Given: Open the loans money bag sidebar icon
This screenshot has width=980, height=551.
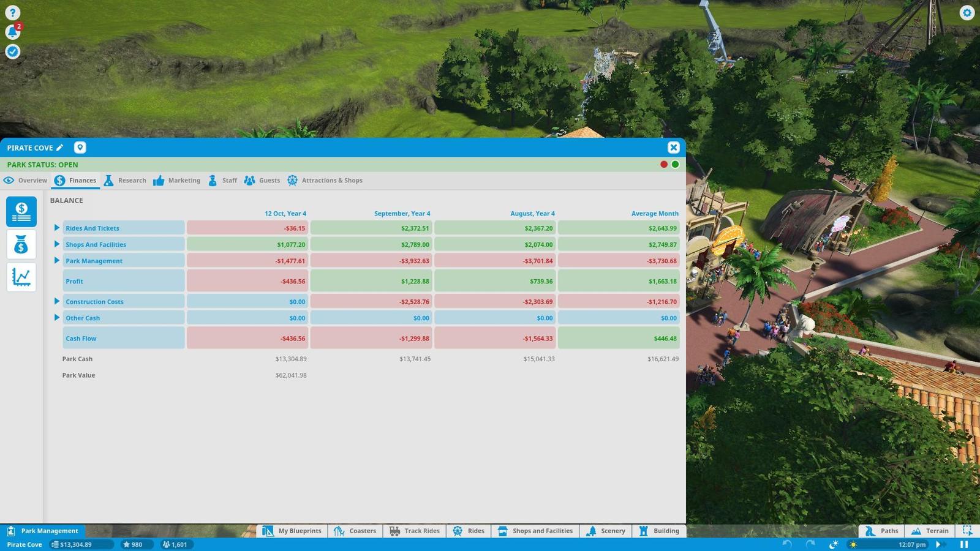Looking at the screenshot, I should 21,245.
